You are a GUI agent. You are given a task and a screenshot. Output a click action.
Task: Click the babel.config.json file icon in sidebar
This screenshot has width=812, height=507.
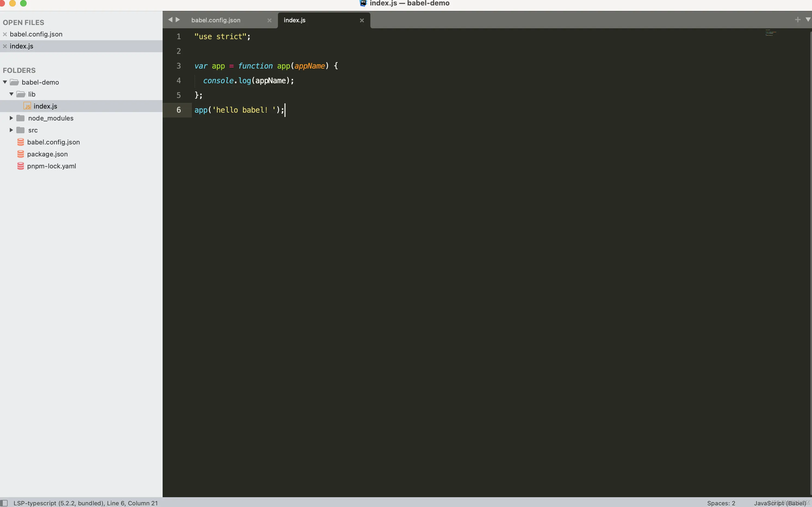pos(21,142)
